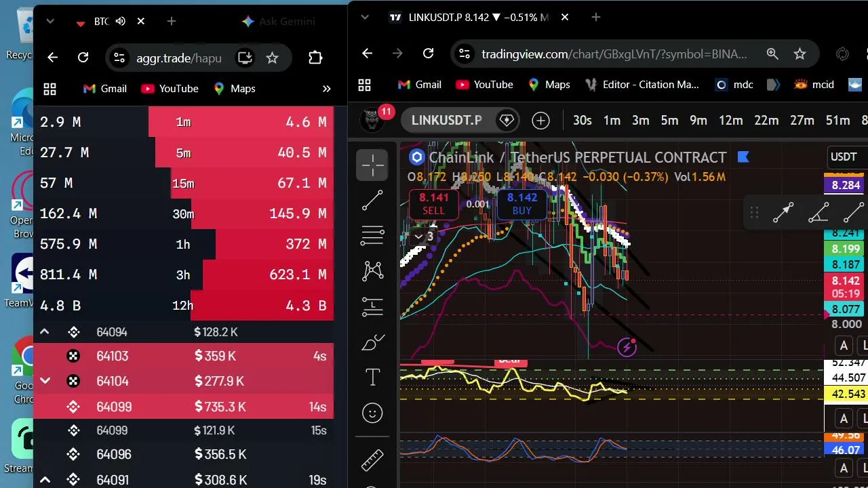
Task: Select the Fibonacci retracement tool
Action: point(372,236)
